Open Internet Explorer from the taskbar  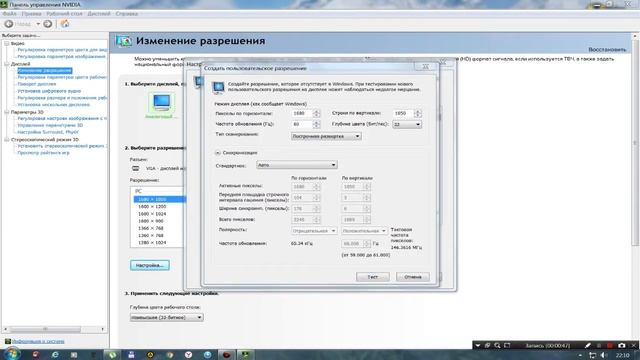point(55,355)
